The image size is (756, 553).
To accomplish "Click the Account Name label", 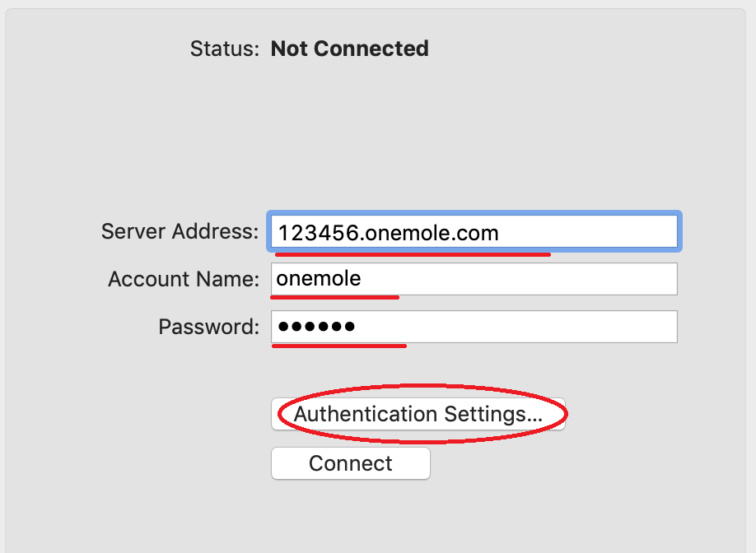I will point(184,279).
